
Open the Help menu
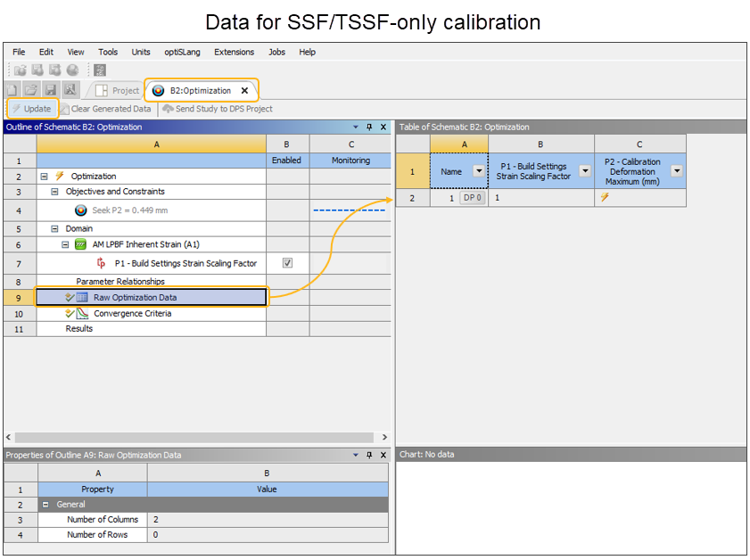click(307, 52)
